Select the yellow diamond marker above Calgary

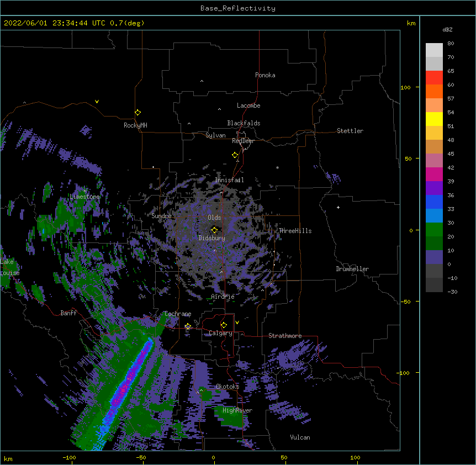[224, 325]
